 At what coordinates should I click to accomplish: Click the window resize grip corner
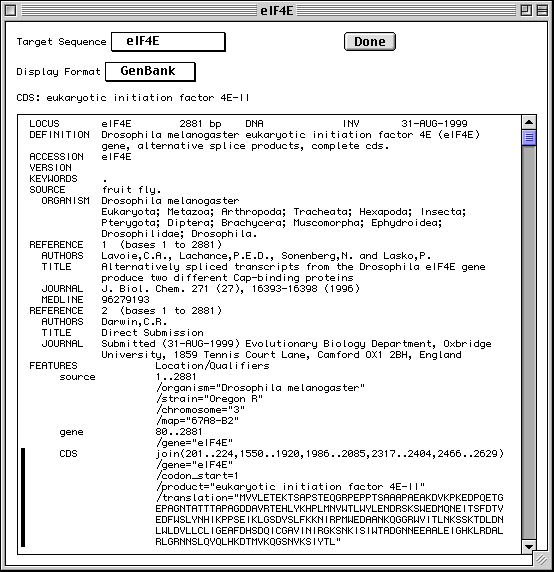(542, 559)
